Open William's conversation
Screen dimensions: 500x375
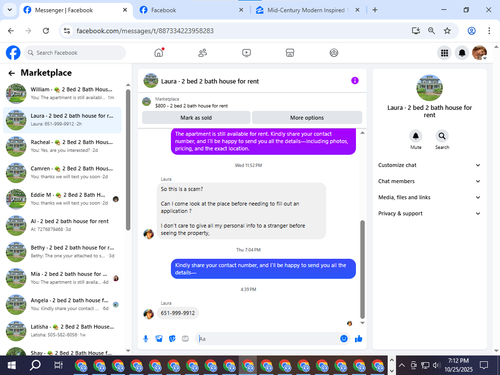62,93
